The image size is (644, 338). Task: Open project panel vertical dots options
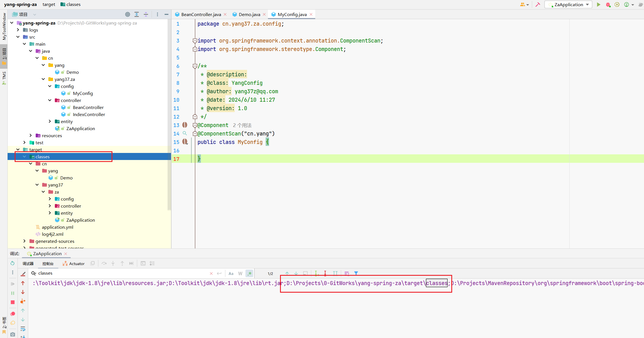click(157, 14)
